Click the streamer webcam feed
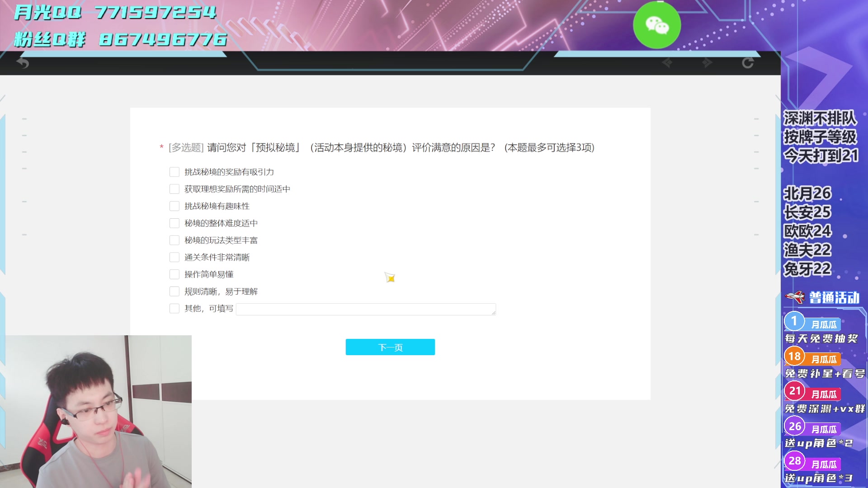 point(96,412)
